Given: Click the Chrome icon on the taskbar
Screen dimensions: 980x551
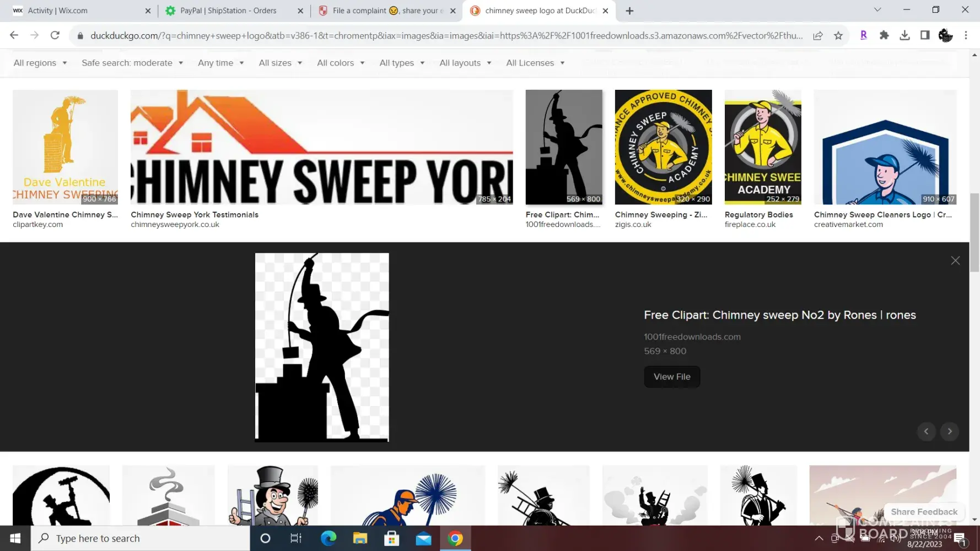Looking at the screenshot, I should pyautogui.click(x=455, y=538).
